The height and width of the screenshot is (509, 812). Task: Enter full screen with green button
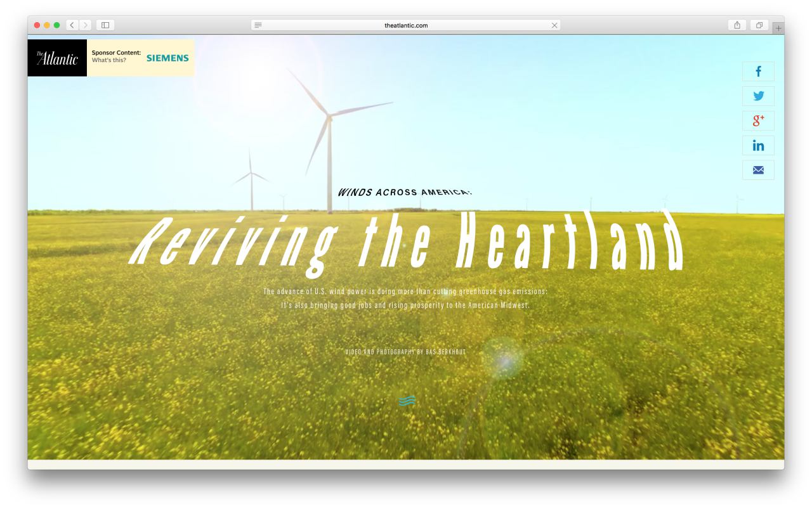(x=57, y=25)
